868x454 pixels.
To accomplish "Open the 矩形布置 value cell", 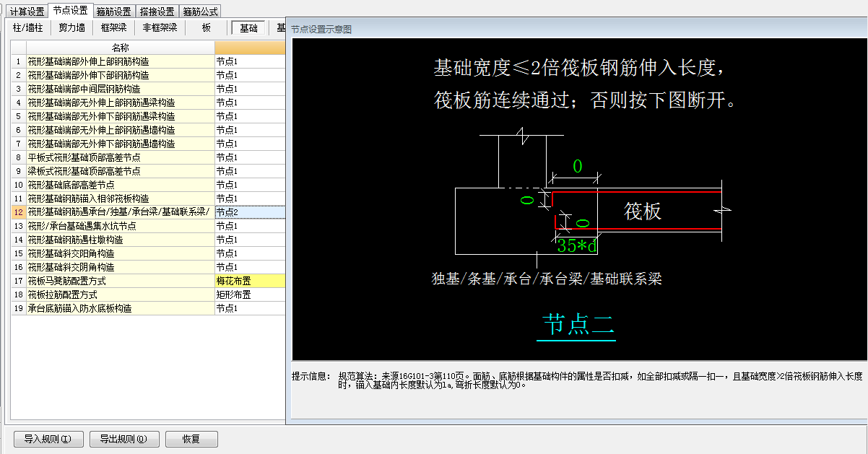I will click(250, 294).
